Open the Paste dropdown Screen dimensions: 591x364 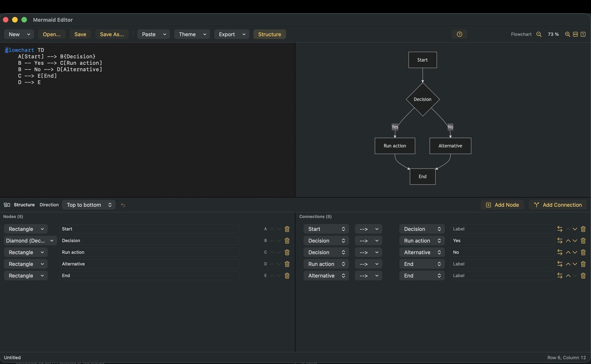coord(154,34)
